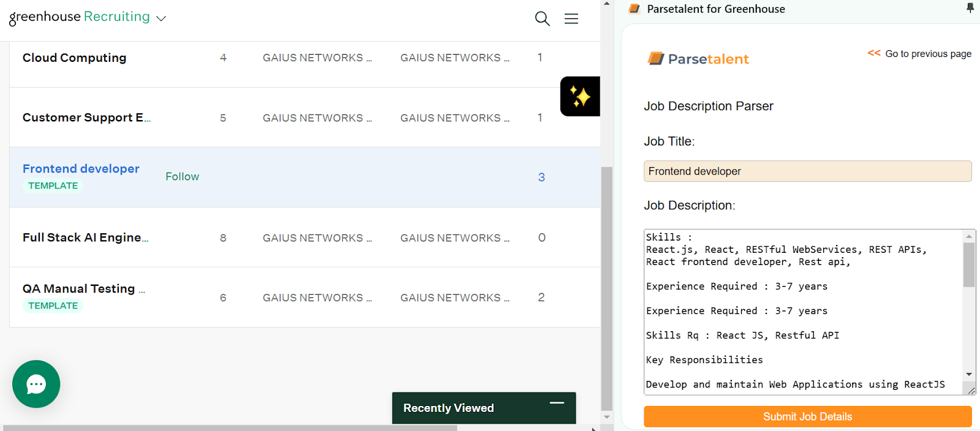
Task: Click the Job Description Parser heading
Action: click(708, 106)
